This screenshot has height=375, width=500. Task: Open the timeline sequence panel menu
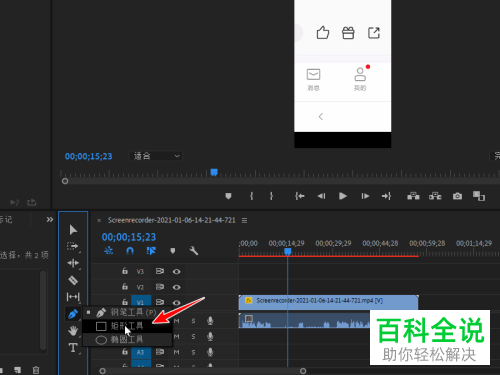coord(244,220)
